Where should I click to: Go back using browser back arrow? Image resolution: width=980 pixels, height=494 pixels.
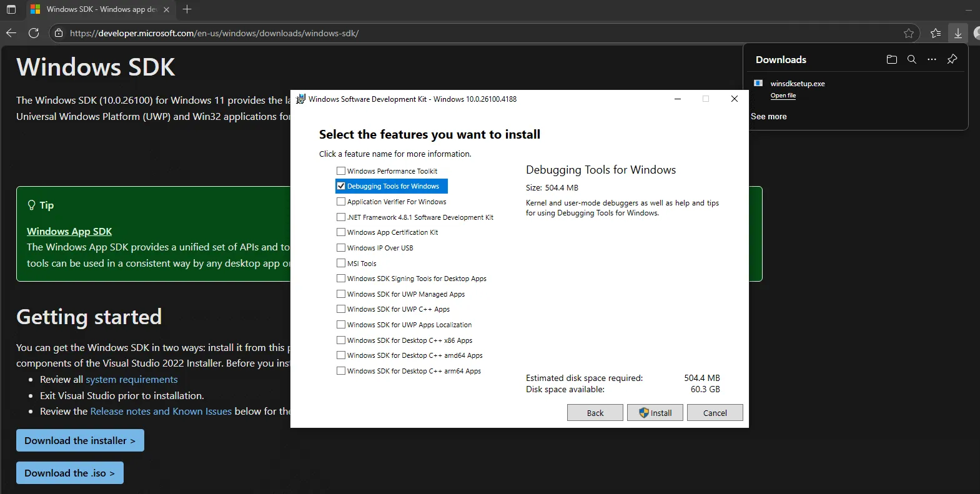coord(11,33)
